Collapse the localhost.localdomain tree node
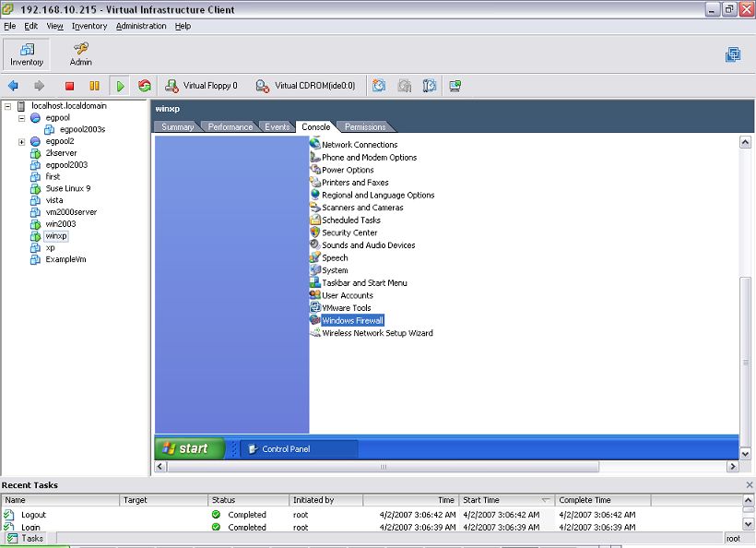The height and width of the screenshot is (548, 756). (7, 106)
